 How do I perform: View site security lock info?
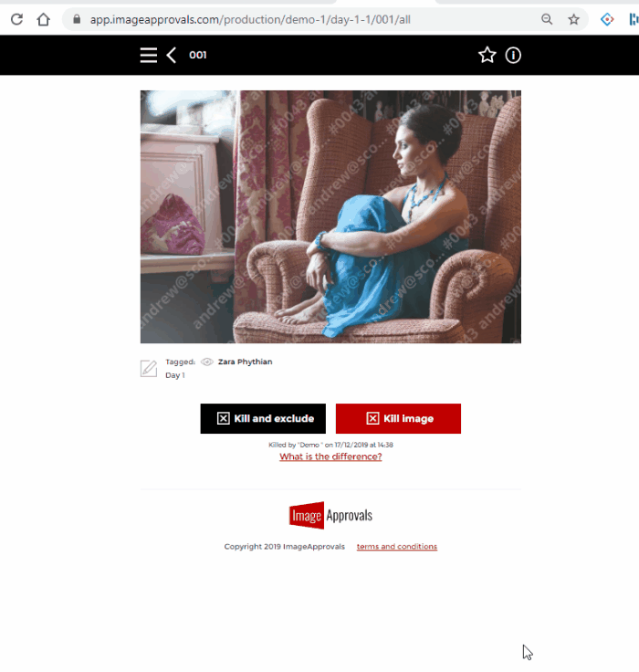[x=77, y=19]
